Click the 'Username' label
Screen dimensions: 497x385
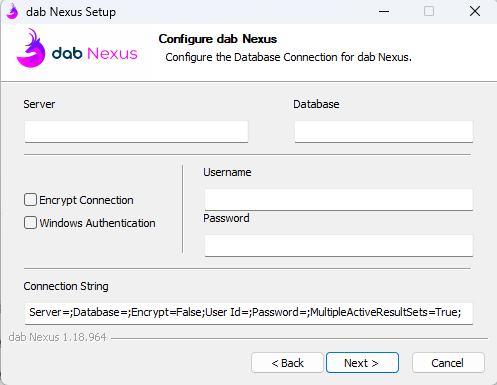227,172
